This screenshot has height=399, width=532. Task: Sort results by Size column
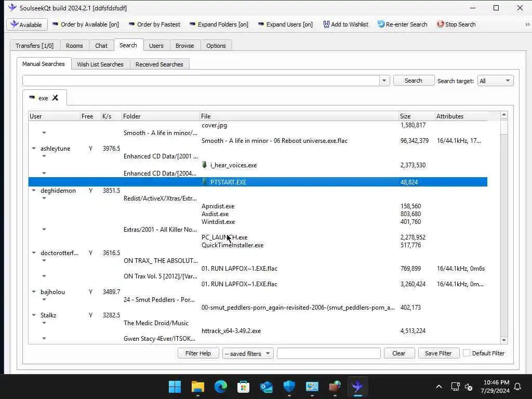417,116
